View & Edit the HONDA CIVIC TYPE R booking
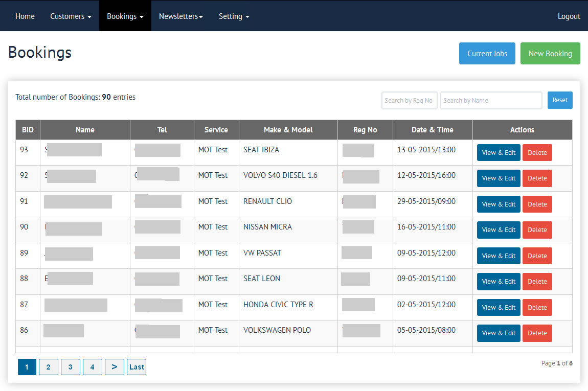 [x=499, y=308]
